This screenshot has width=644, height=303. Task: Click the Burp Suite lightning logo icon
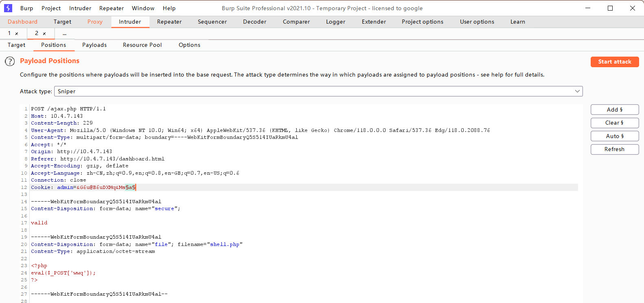tap(8, 8)
